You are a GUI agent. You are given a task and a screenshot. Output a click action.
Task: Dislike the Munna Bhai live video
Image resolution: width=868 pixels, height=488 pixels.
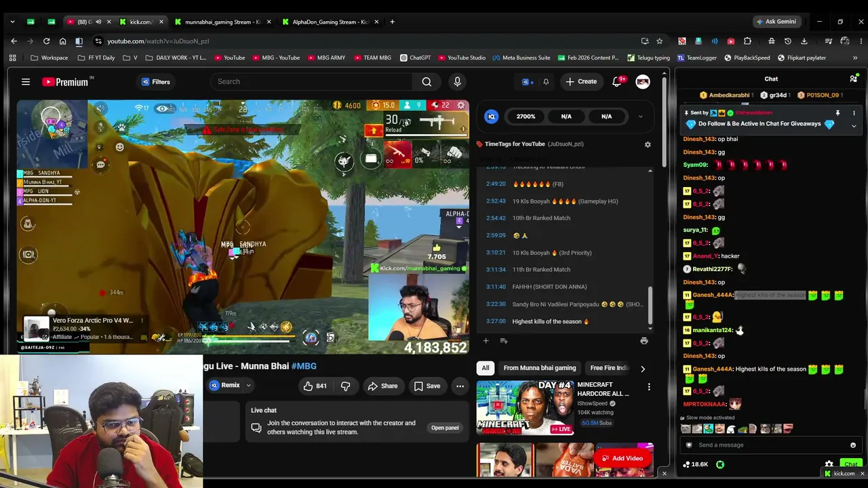pyautogui.click(x=345, y=386)
